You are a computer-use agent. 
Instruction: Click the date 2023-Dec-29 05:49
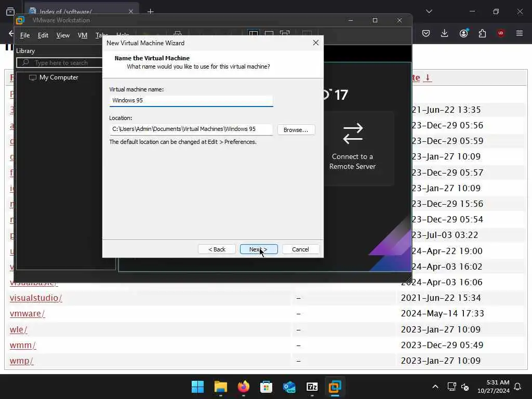(442, 345)
